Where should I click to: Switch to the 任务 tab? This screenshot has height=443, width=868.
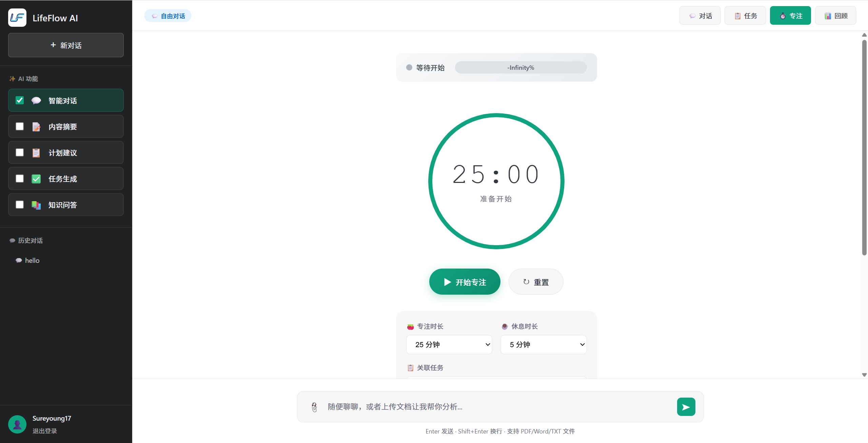(745, 15)
